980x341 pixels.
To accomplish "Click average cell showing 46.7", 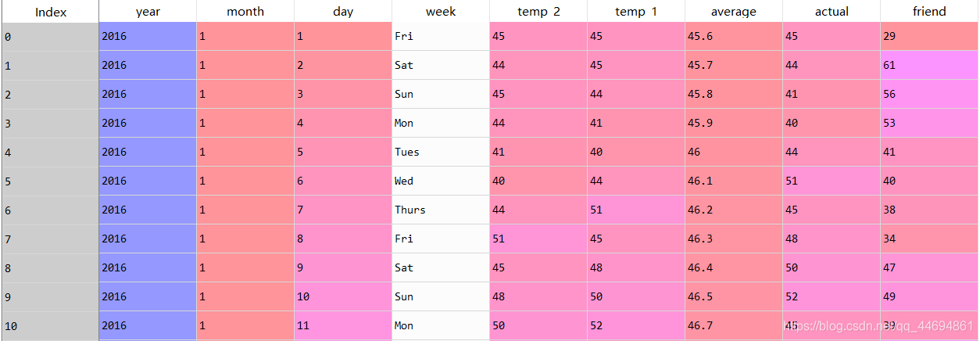I will pyautogui.click(x=734, y=325).
